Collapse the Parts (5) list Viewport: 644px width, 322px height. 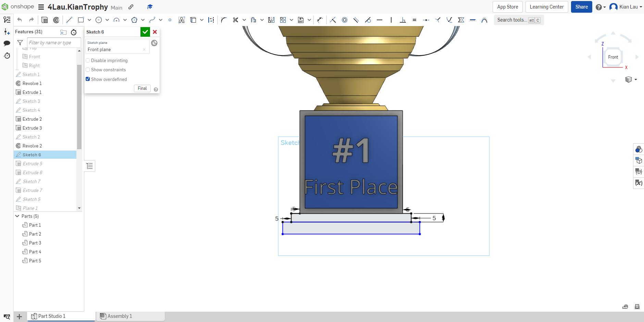pos(17,216)
